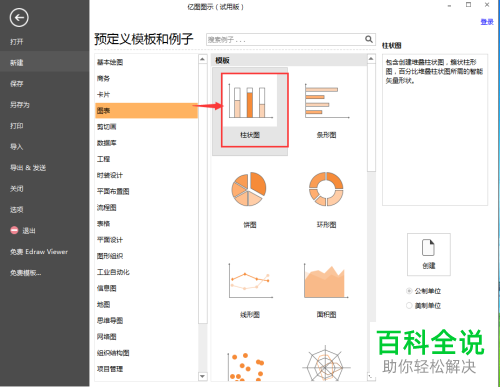Select the 网络图 category
This screenshot has height=387, width=500.
107,337
